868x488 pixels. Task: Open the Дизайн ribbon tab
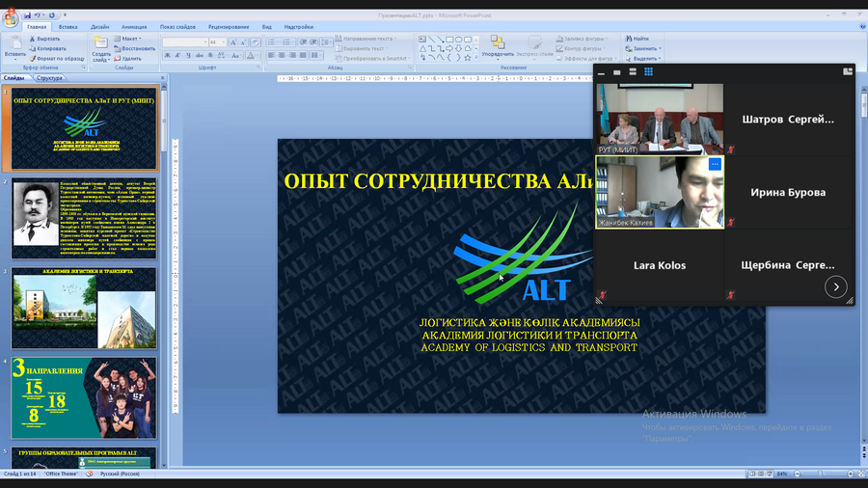click(99, 27)
